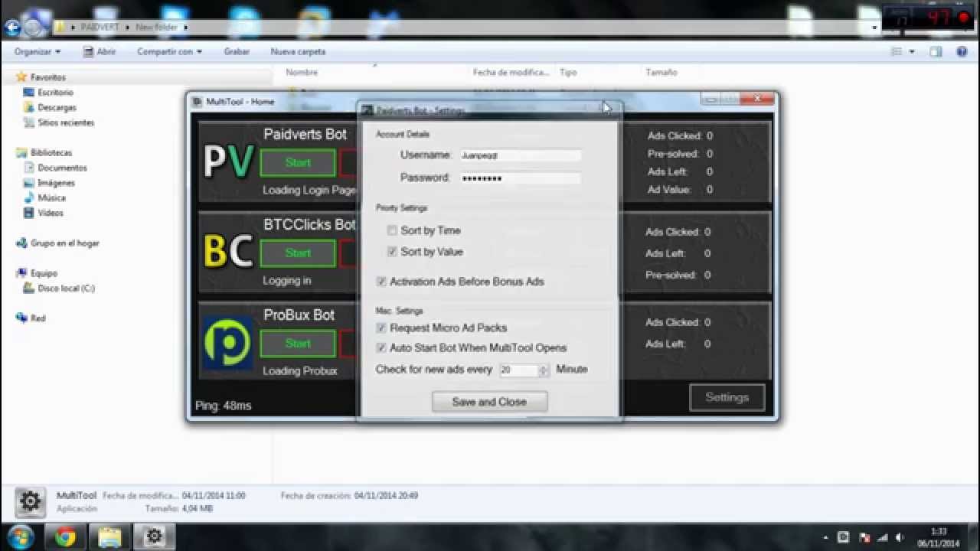Select Favoritos in navigation pane

point(47,77)
